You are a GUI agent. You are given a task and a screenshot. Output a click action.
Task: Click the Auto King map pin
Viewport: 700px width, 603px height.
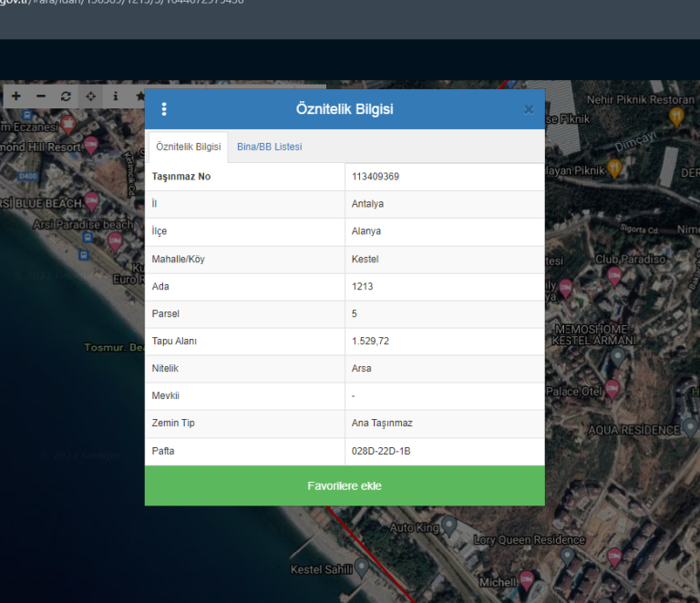(x=448, y=526)
